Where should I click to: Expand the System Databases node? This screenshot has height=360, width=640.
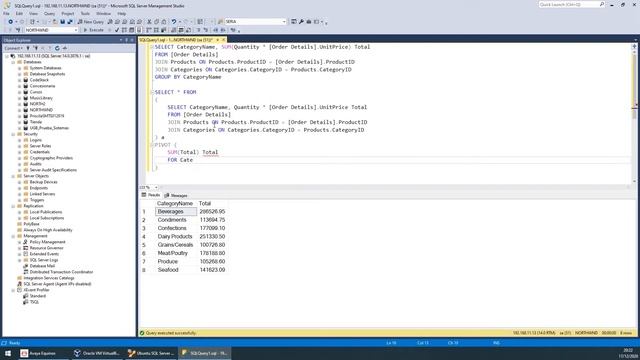pos(19,68)
